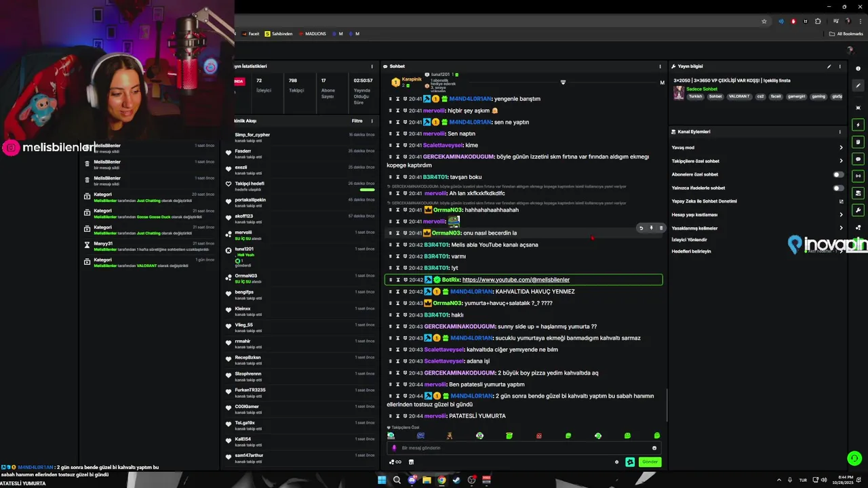Image resolution: width=868 pixels, height=488 pixels.
Task: Click the red angry emote below chat
Action: (x=539, y=436)
